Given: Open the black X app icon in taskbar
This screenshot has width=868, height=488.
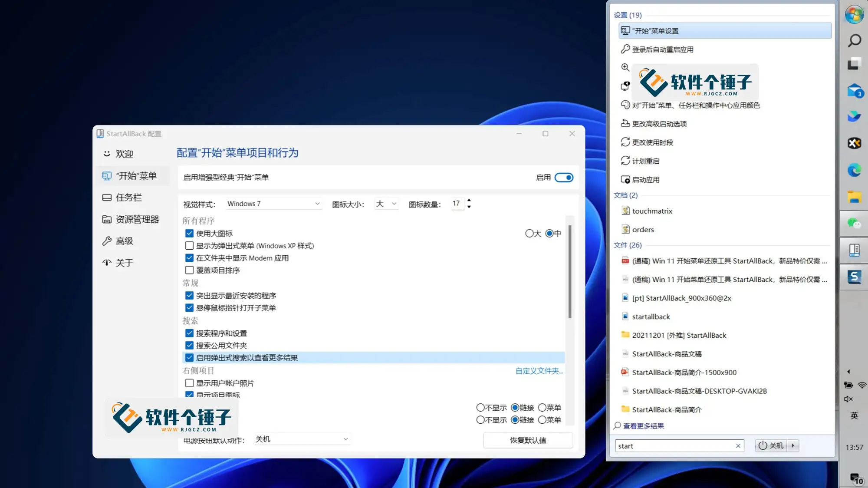Looking at the screenshot, I should tap(854, 143).
